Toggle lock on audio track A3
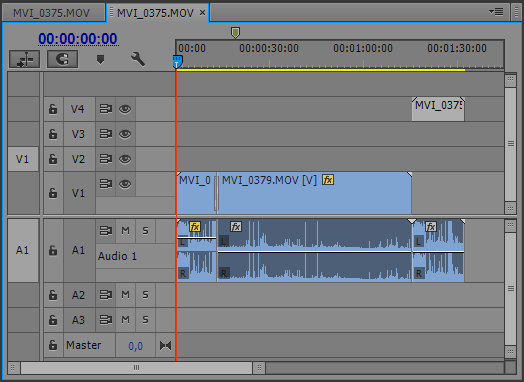The image size is (524, 382). [x=53, y=320]
